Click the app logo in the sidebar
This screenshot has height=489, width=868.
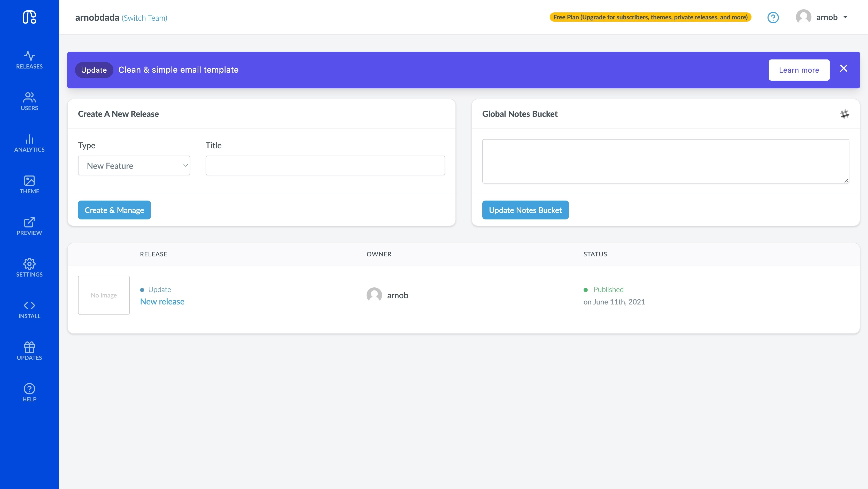point(29,17)
